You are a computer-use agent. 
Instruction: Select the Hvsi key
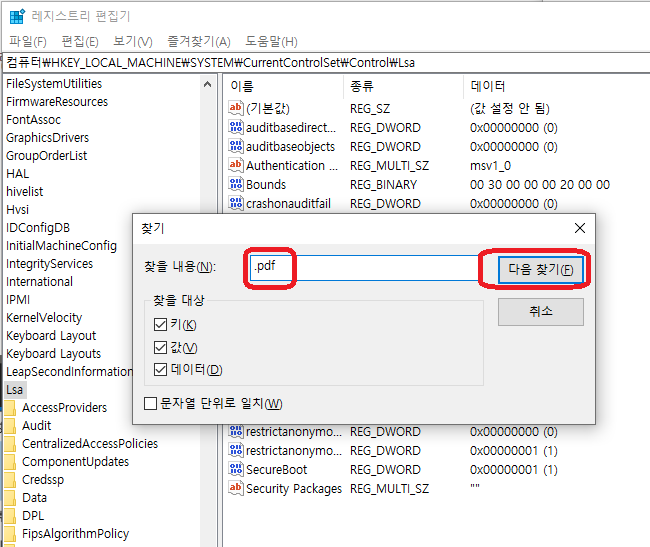click(17, 210)
